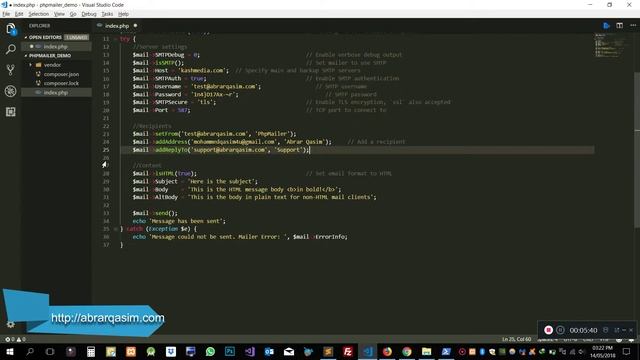Screen dimensions: 640x360
Task: Click the open changes icon in editor toolbar
Action: tap(607, 26)
